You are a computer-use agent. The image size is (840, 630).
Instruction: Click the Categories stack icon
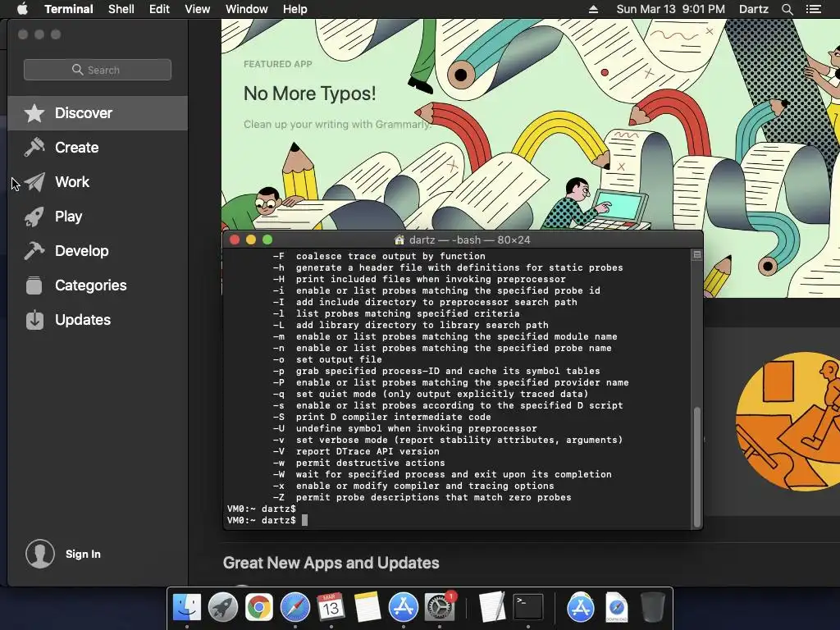tap(34, 285)
